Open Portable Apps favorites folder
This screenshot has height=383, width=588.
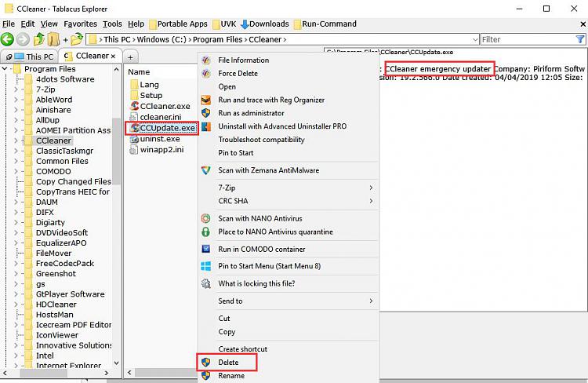(179, 24)
